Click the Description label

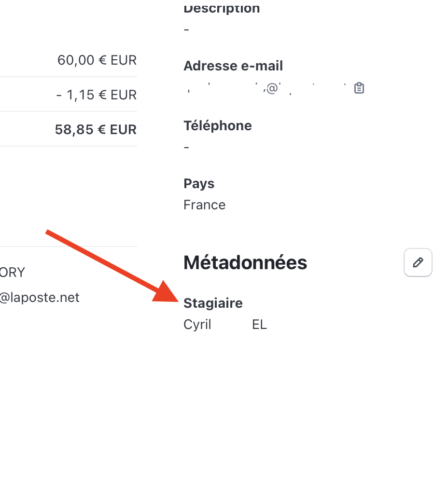tap(222, 8)
